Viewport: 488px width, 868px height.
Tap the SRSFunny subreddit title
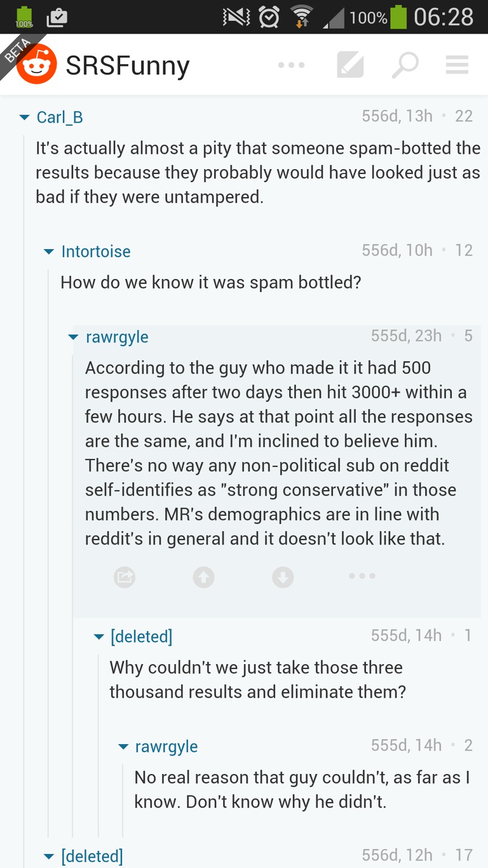click(127, 65)
